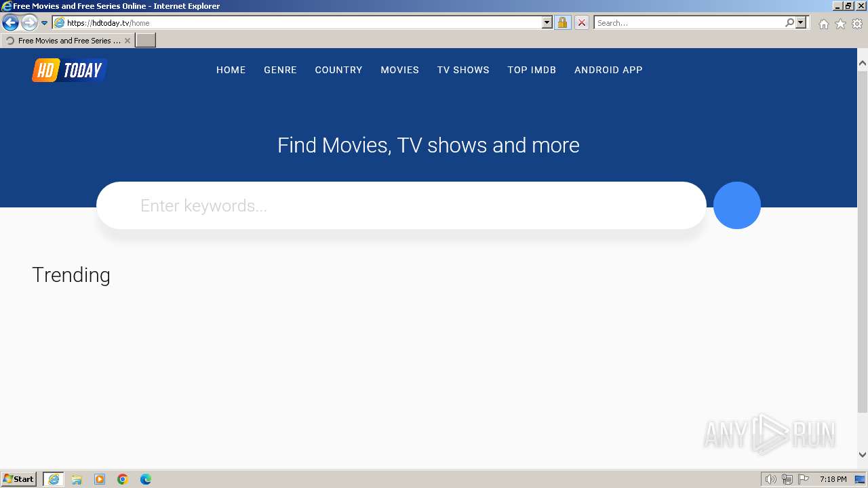Open the ANDROID APP link
The image size is (868, 488).
pos(608,70)
